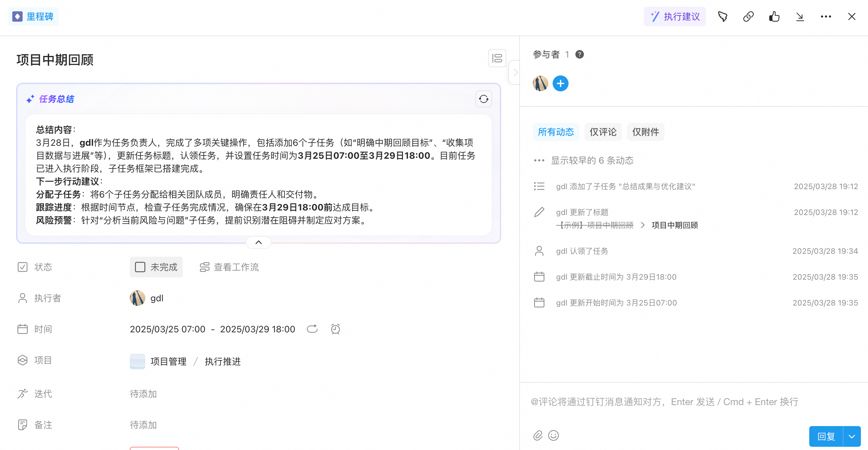The image size is (868, 450).
Task: Show help for 参与者 question icon
Action: [x=580, y=54]
